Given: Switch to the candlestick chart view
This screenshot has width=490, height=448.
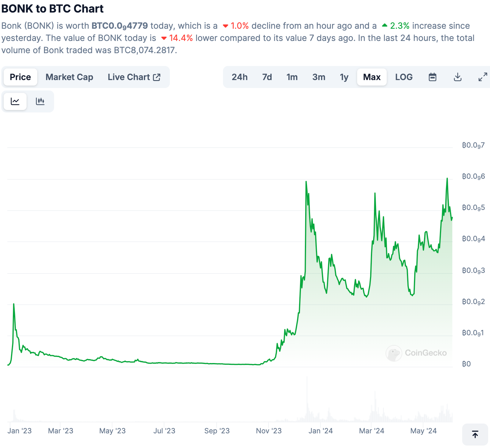Looking at the screenshot, I should tap(40, 101).
